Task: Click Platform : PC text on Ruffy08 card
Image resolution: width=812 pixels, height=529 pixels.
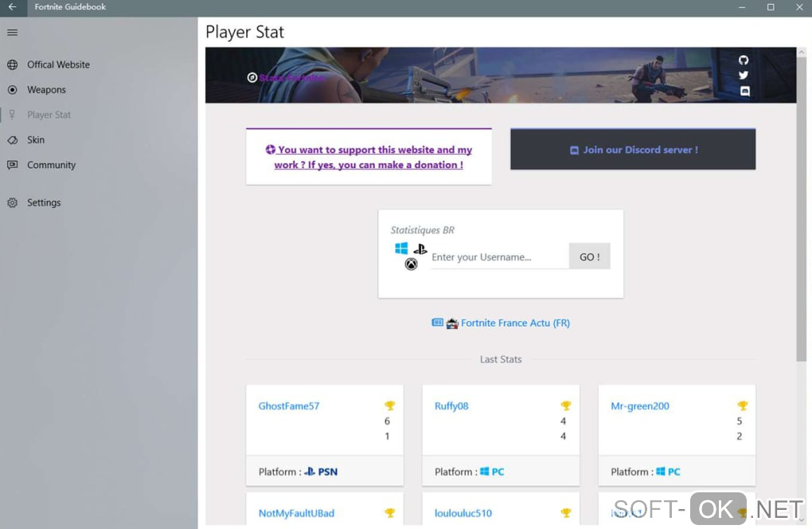Action: 469,472
